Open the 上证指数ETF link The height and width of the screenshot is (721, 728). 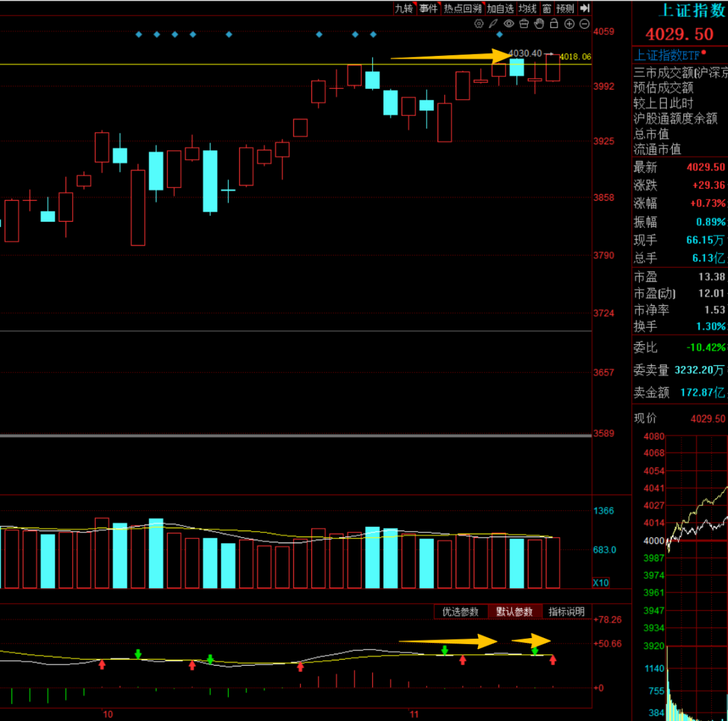(667, 55)
